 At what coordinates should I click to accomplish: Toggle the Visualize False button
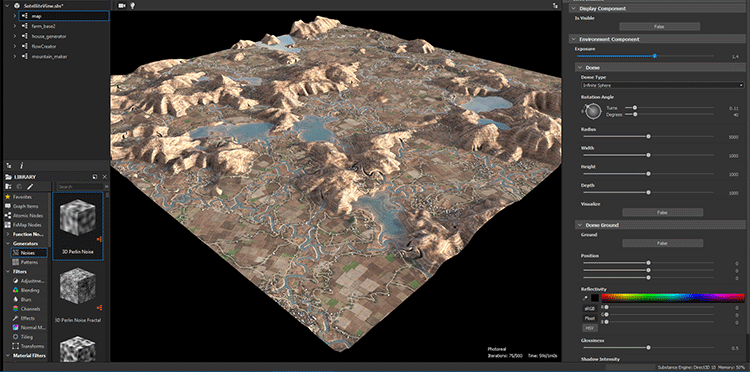click(x=662, y=212)
